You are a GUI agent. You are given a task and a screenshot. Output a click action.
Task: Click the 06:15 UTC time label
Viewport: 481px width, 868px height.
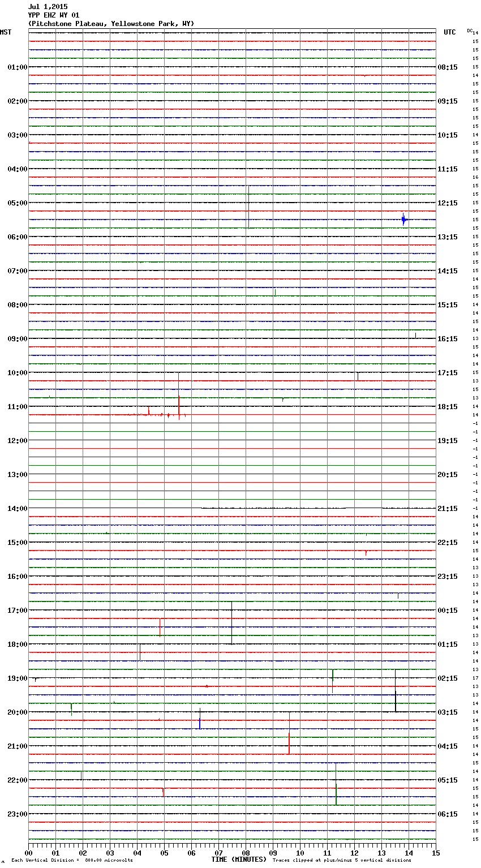(448, 814)
